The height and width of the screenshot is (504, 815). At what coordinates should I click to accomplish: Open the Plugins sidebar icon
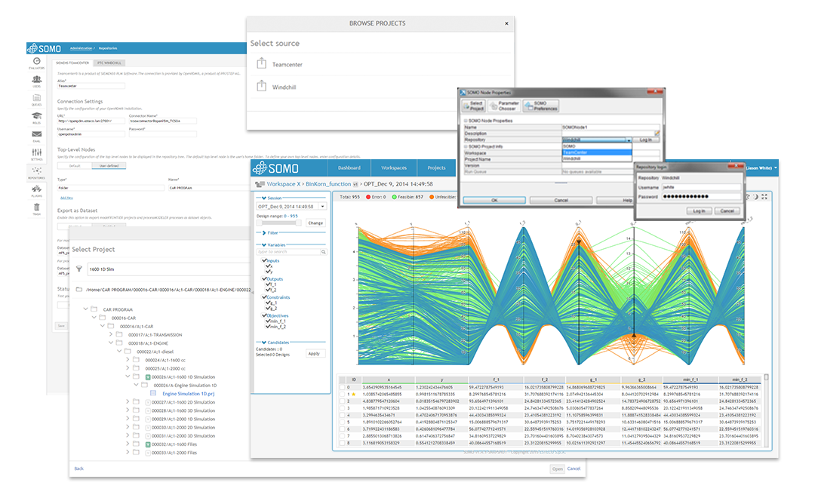[36, 191]
